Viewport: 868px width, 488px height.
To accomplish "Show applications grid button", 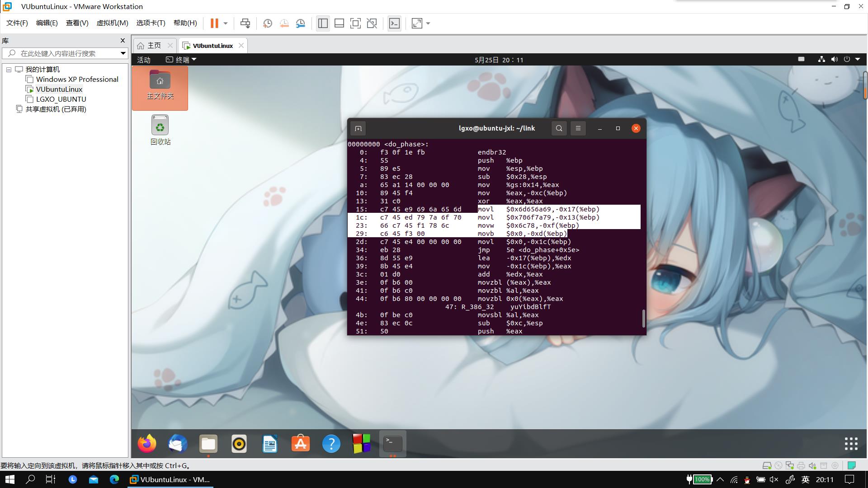I will [x=851, y=444].
